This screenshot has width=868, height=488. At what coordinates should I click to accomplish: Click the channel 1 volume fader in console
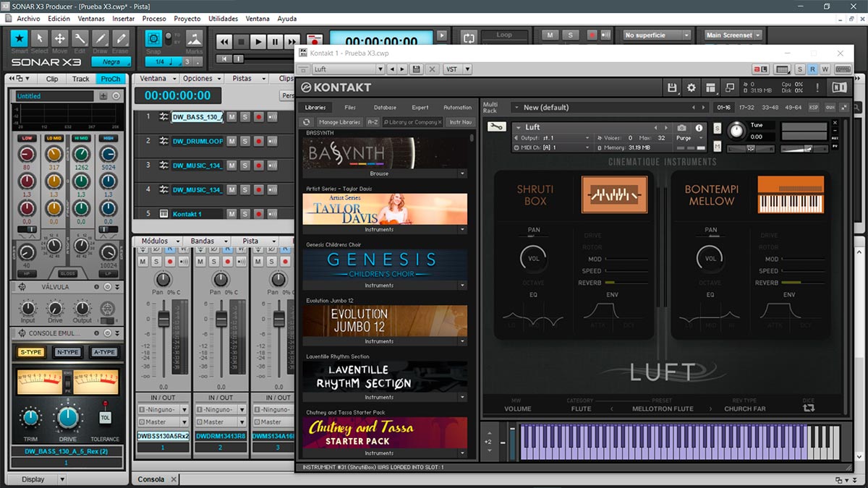pyautogui.click(x=163, y=318)
